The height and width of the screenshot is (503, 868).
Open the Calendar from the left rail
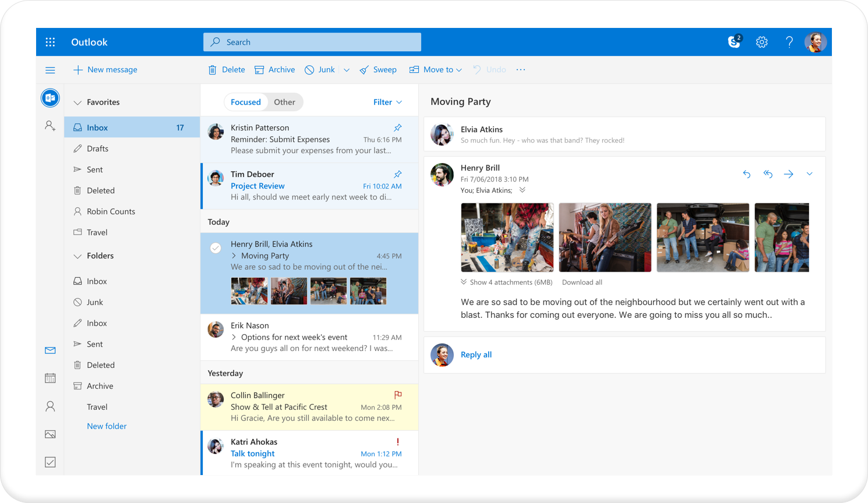tap(50, 377)
